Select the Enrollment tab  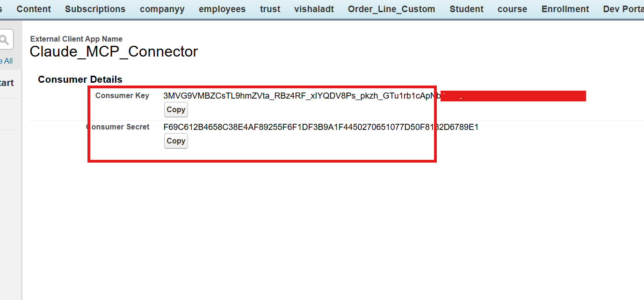point(565,9)
